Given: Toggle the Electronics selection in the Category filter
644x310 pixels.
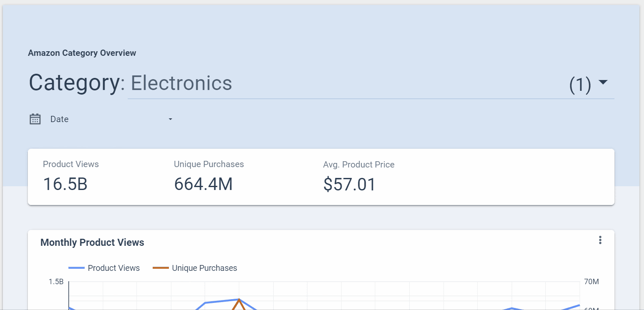Looking at the screenshot, I should click(181, 83).
